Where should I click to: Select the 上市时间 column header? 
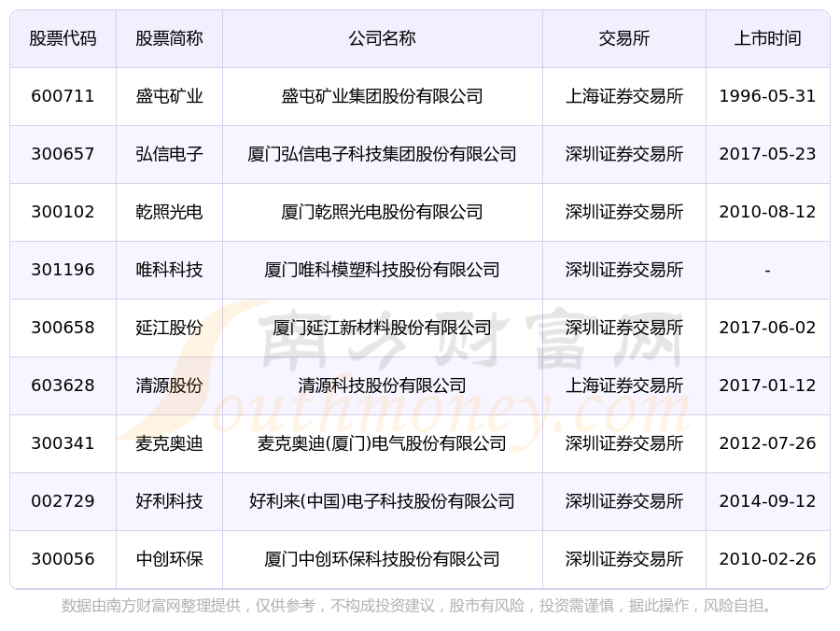[x=768, y=38]
